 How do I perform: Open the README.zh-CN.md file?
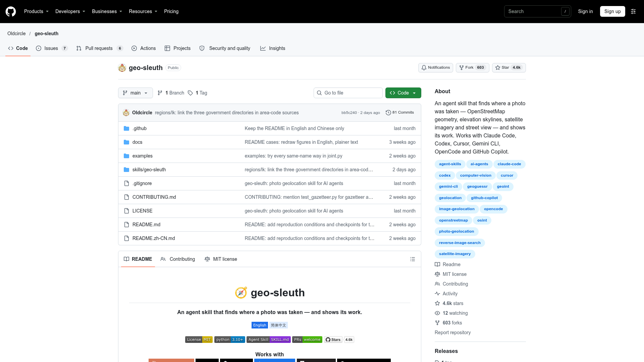point(154,238)
